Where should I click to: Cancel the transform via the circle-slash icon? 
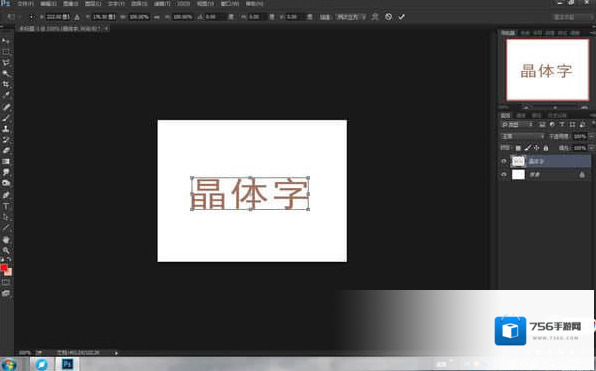pyautogui.click(x=388, y=17)
